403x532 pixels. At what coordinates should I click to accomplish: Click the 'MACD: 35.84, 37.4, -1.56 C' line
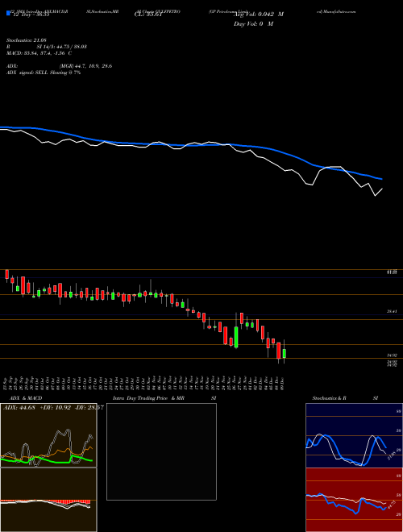[x=39, y=53]
